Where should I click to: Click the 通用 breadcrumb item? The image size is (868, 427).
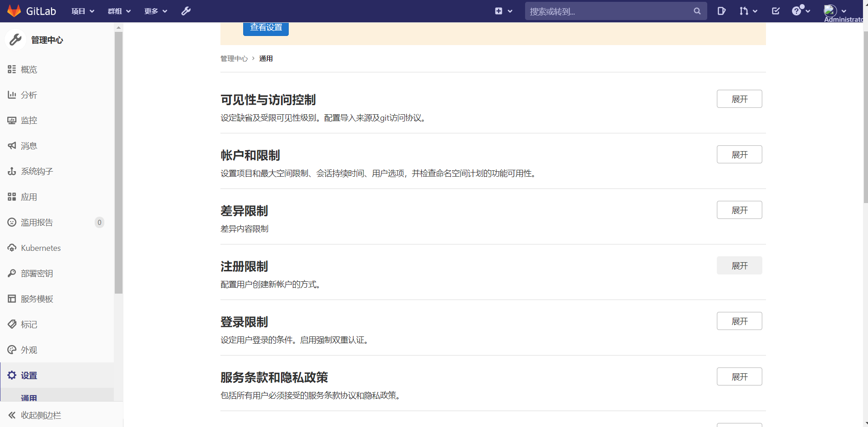point(266,58)
